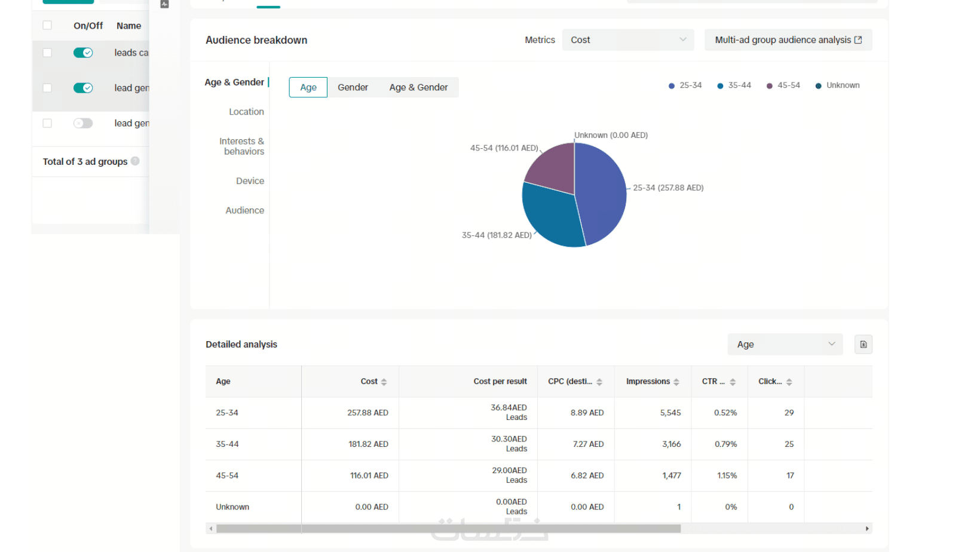Screen dimensions: 980x552
Task: Open the total ad groups help icon
Action: click(135, 161)
